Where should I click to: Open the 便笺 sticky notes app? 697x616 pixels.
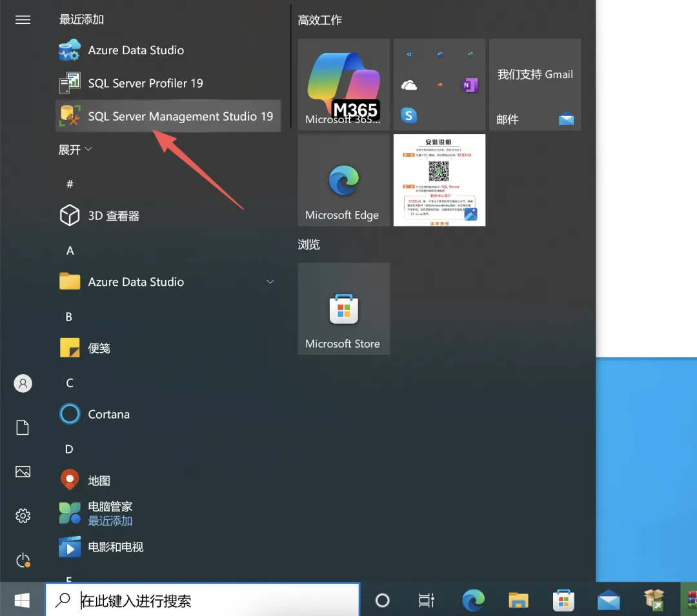tap(168, 348)
